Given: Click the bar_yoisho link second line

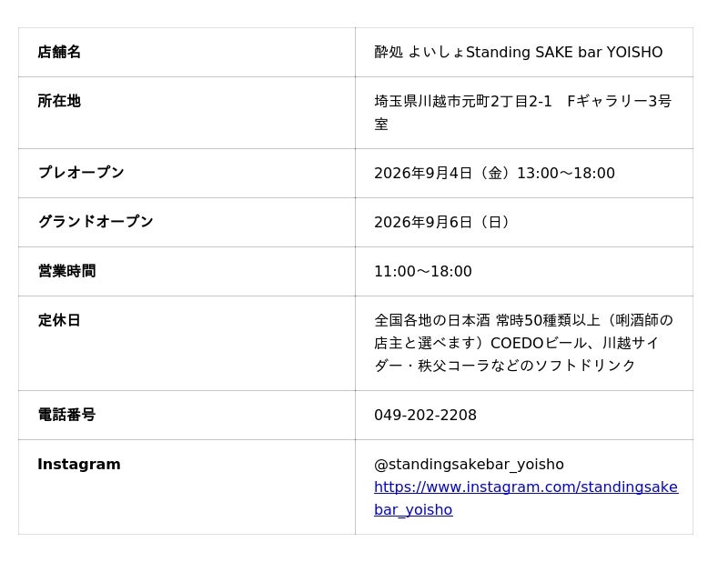Looking at the screenshot, I should 413,509.
